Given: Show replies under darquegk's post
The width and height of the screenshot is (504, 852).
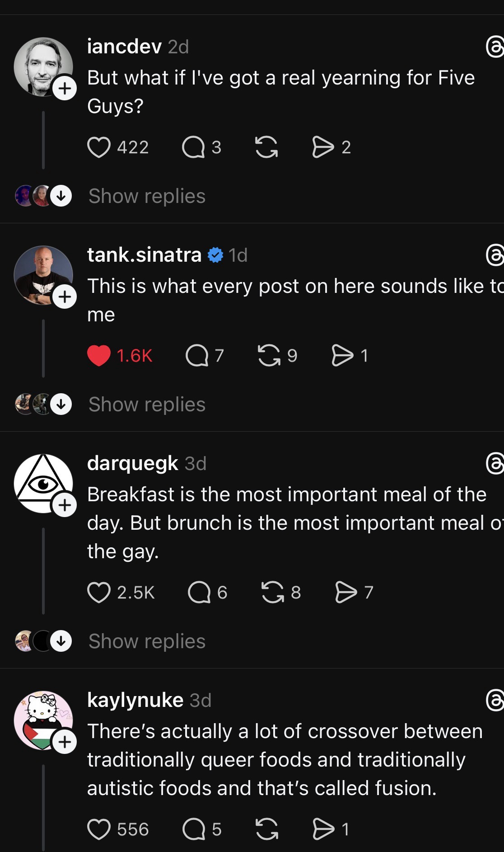Looking at the screenshot, I should click(147, 641).
